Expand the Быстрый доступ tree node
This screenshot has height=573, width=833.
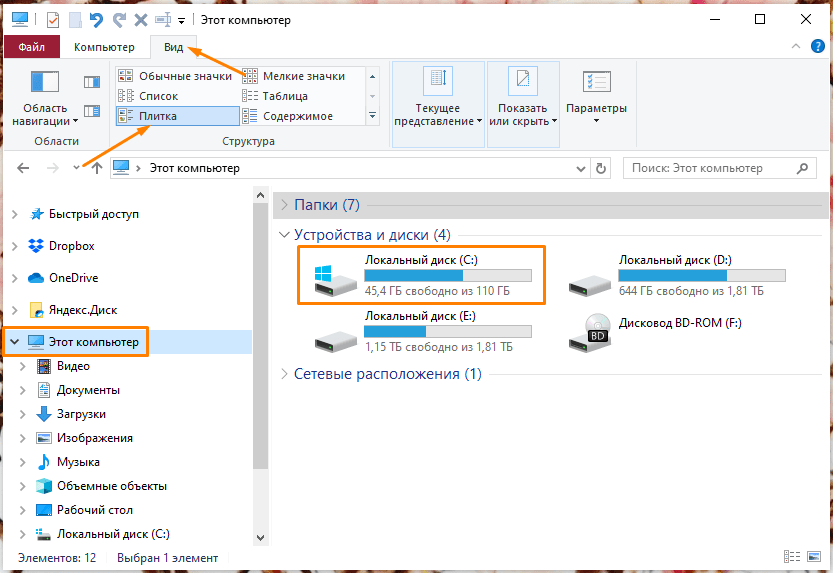pyautogui.click(x=14, y=214)
